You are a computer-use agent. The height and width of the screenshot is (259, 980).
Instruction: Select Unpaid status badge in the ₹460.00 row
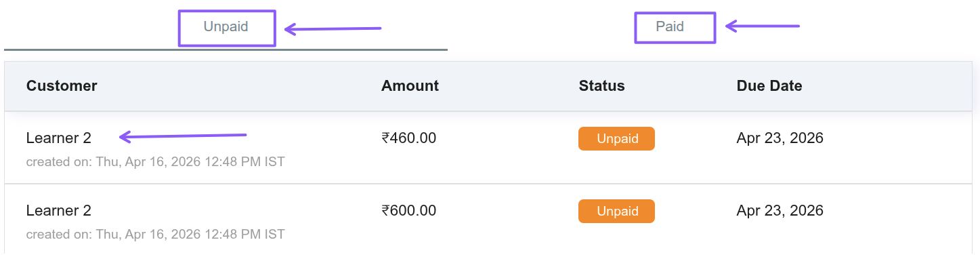(x=616, y=138)
